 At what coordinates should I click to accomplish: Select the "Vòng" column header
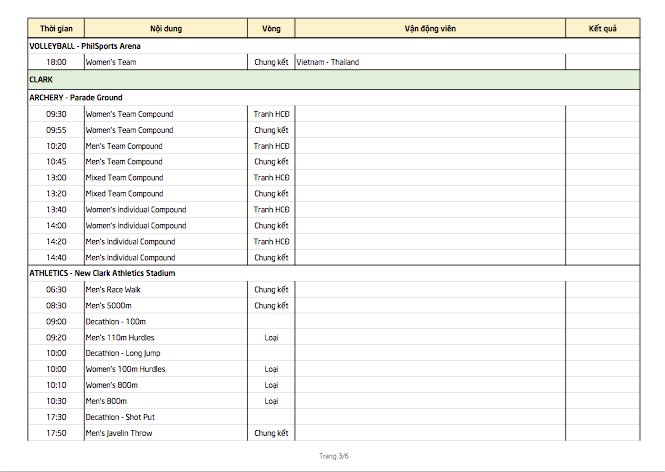tap(271, 29)
